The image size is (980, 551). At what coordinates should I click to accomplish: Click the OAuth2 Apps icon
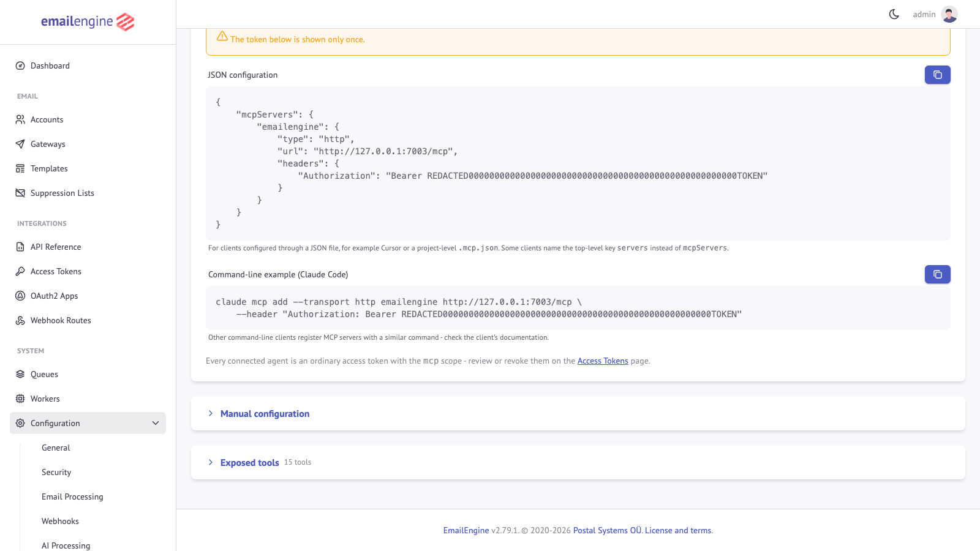(20, 296)
